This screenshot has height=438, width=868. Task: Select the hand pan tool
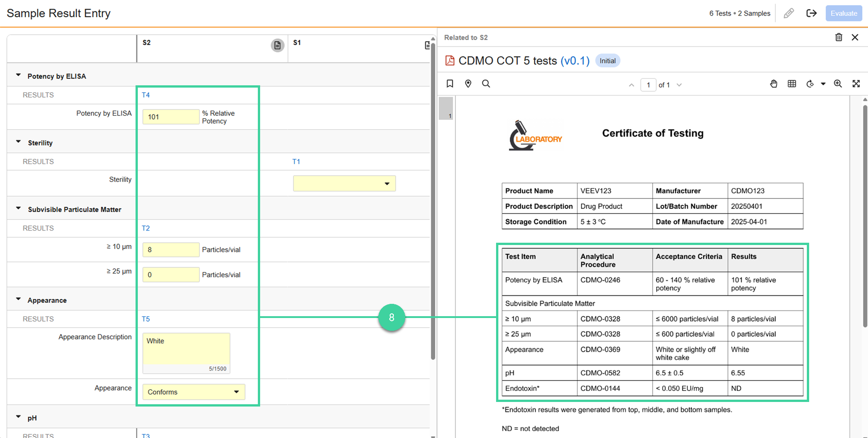(x=774, y=83)
